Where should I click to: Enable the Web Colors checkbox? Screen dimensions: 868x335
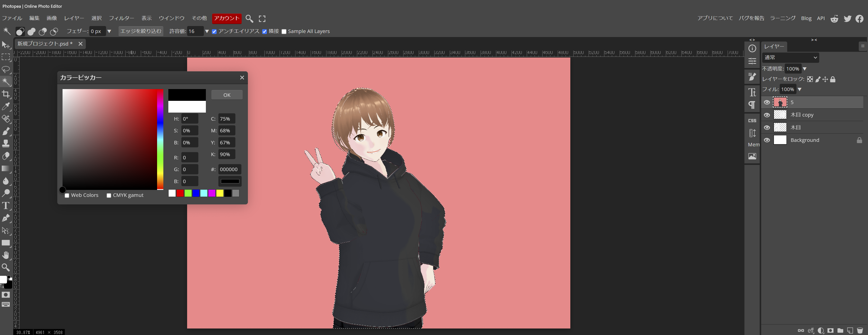pyautogui.click(x=67, y=195)
